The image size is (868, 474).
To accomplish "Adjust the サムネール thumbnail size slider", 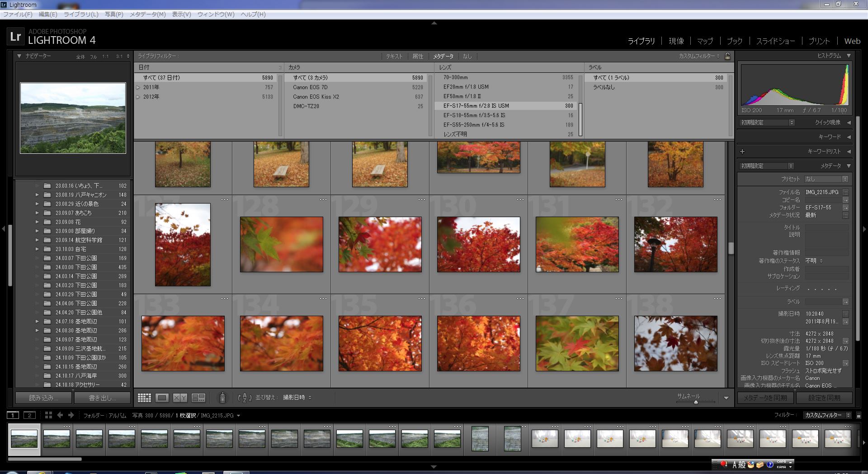I will pos(696,402).
